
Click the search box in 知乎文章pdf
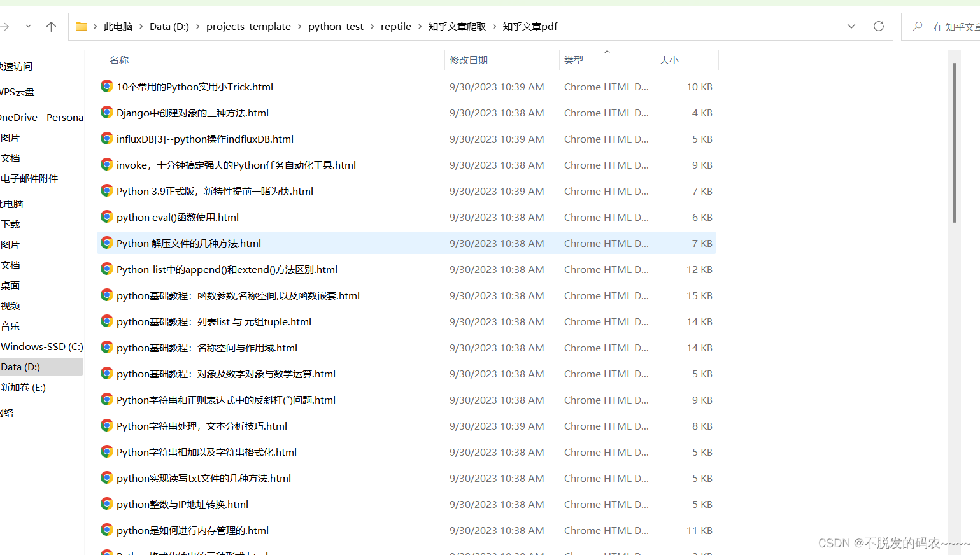(x=941, y=27)
